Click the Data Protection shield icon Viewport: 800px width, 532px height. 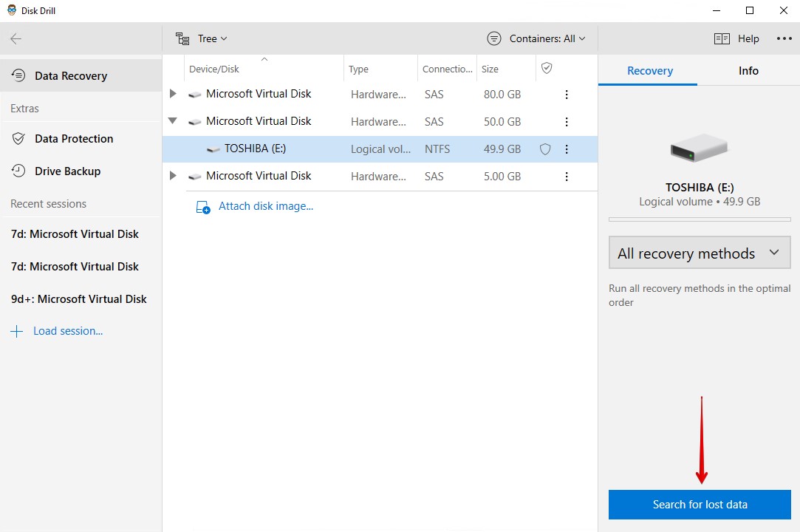click(18, 139)
